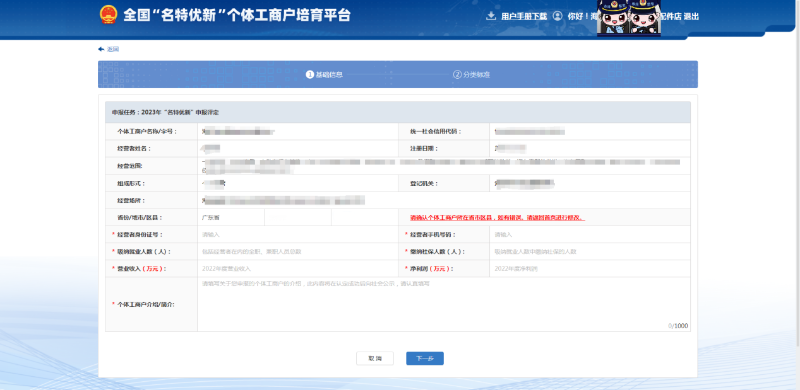
Task: Click the police cartoon mascot image
Action: pyautogui.click(x=629, y=18)
